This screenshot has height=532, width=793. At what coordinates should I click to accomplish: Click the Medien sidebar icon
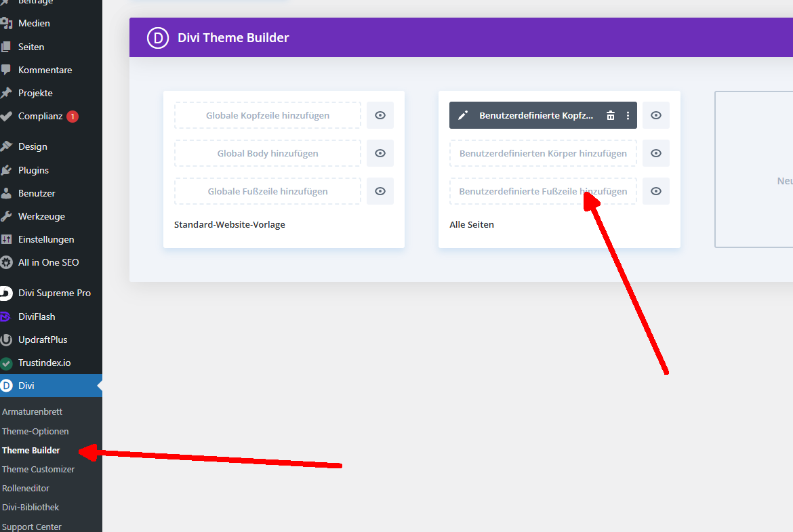6,23
